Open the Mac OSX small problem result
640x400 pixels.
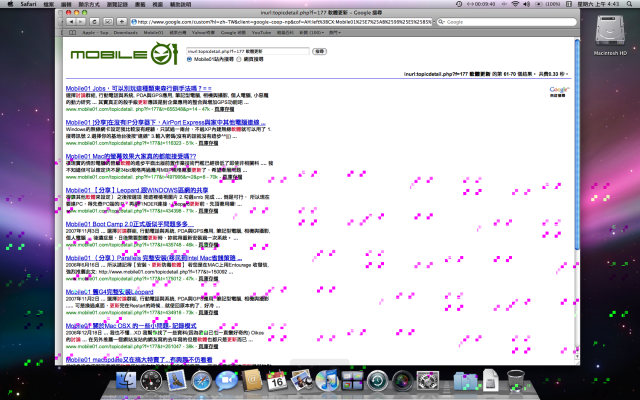coord(131,326)
